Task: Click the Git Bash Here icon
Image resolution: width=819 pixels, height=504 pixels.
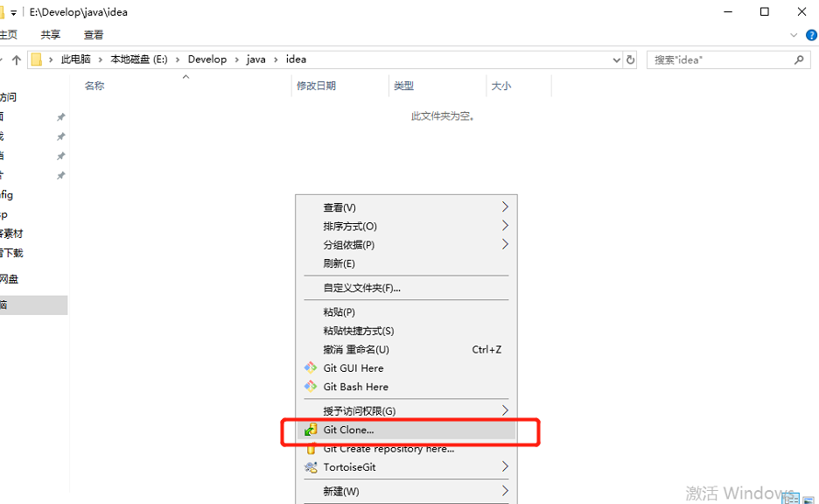Action: pyautogui.click(x=311, y=387)
